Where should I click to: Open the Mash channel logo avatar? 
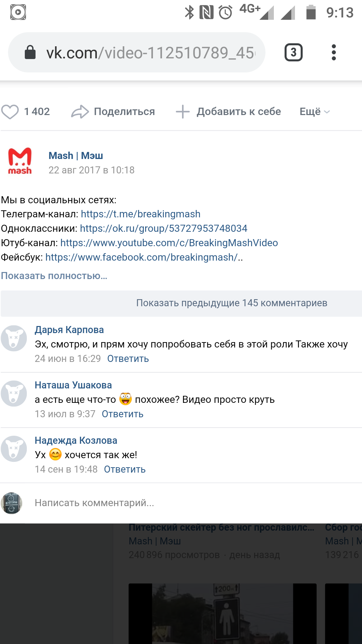coord(20,161)
